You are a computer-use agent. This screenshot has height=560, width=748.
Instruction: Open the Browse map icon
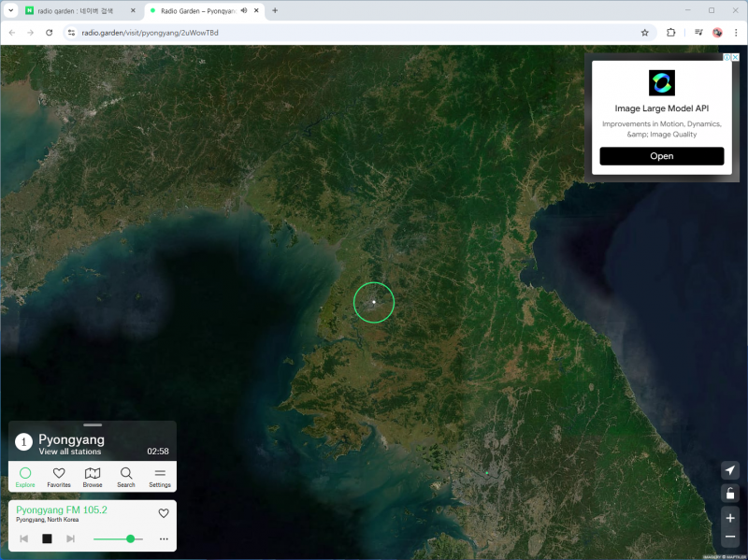93,477
